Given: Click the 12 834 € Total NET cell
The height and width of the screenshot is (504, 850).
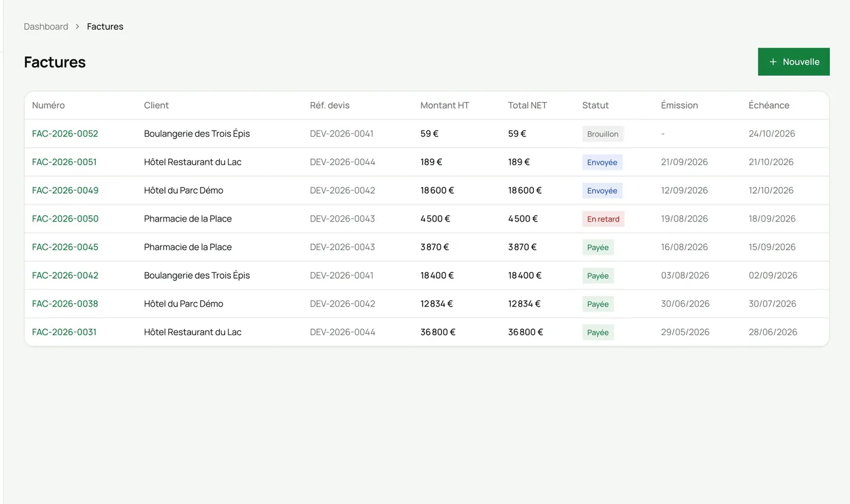Looking at the screenshot, I should coord(524,304).
